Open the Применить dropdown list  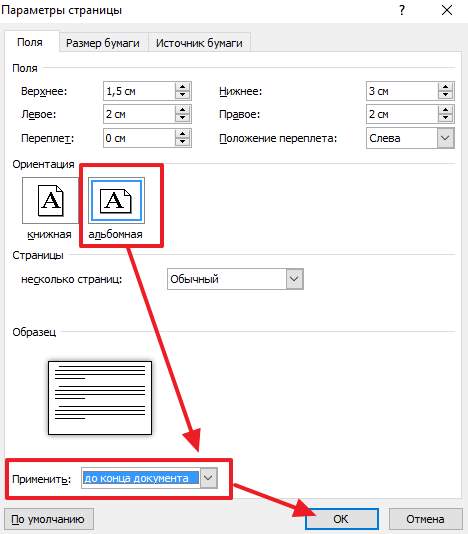(208, 478)
